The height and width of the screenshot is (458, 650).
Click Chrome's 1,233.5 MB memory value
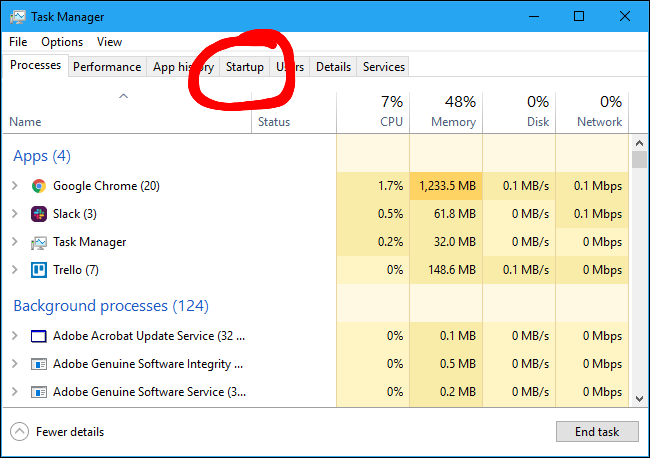(x=447, y=186)
